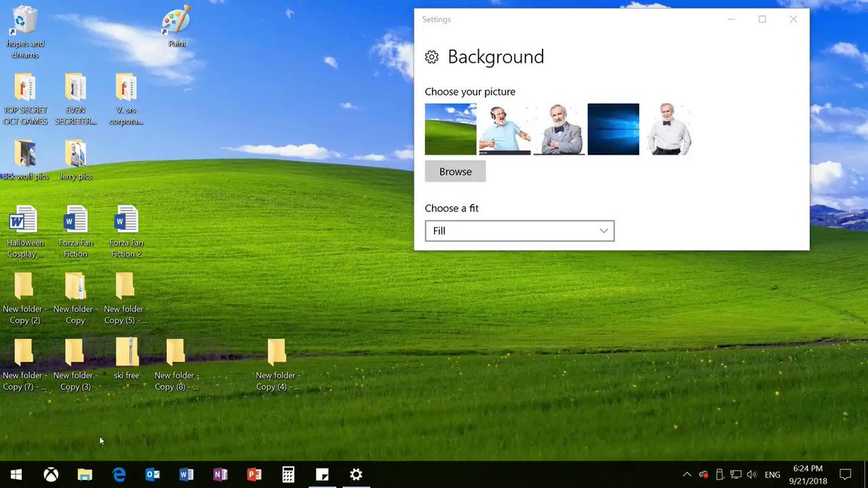The width and height of the screenshot is (868, 488).
Task: Select the ski free zipped folder
Action: (127, 359)
